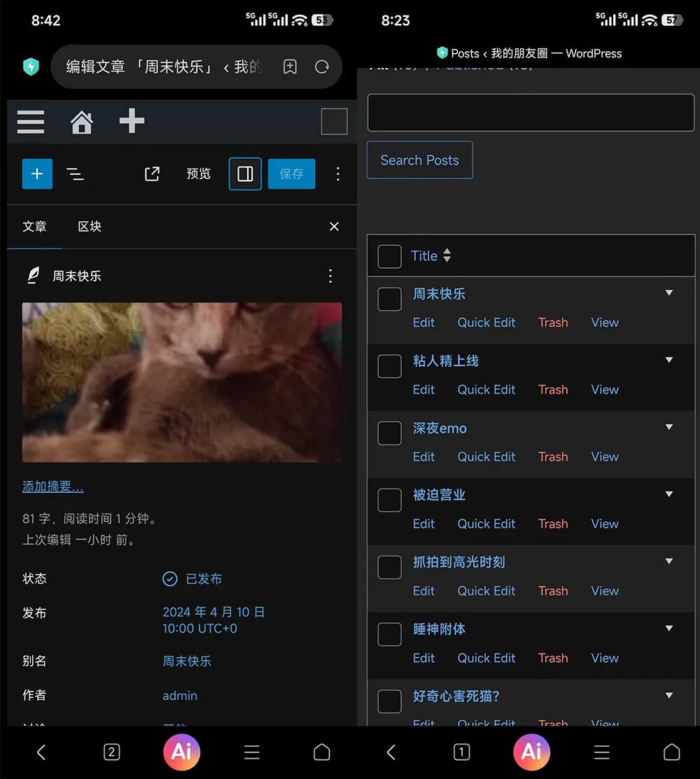Screen dimensions: 700x779
Task: Click the 保存 save button
Action: pos(291,174)
